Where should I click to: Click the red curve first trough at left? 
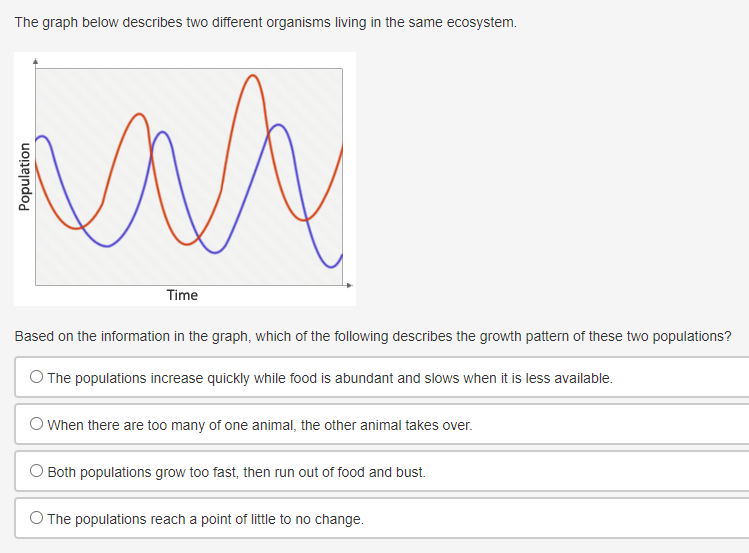point(76,229)
